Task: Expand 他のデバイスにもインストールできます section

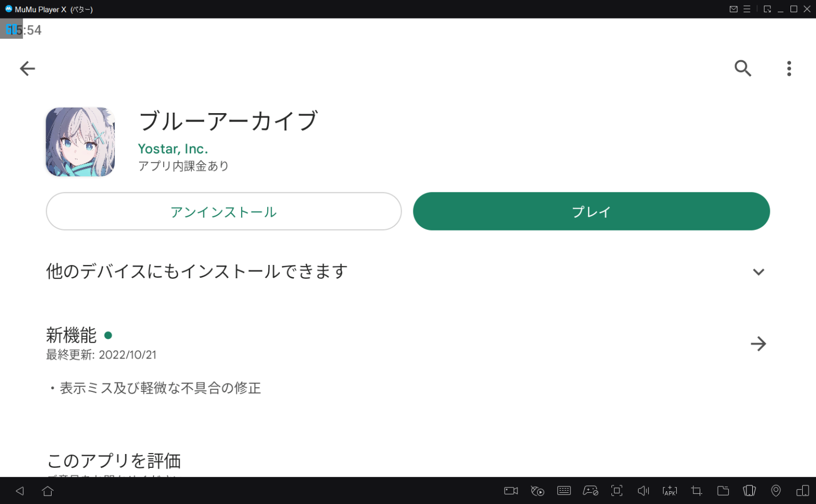Action: 759,271
